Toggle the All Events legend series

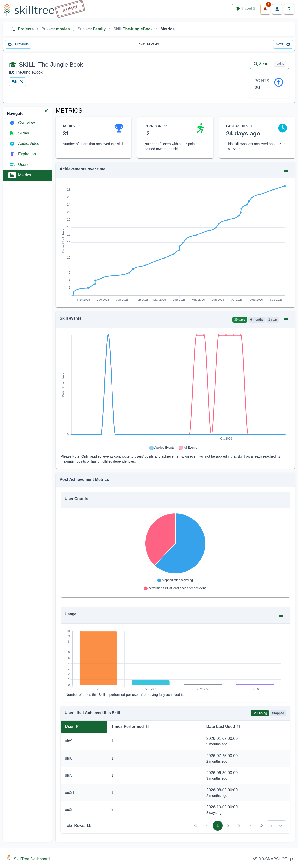[x=188, y=448]
